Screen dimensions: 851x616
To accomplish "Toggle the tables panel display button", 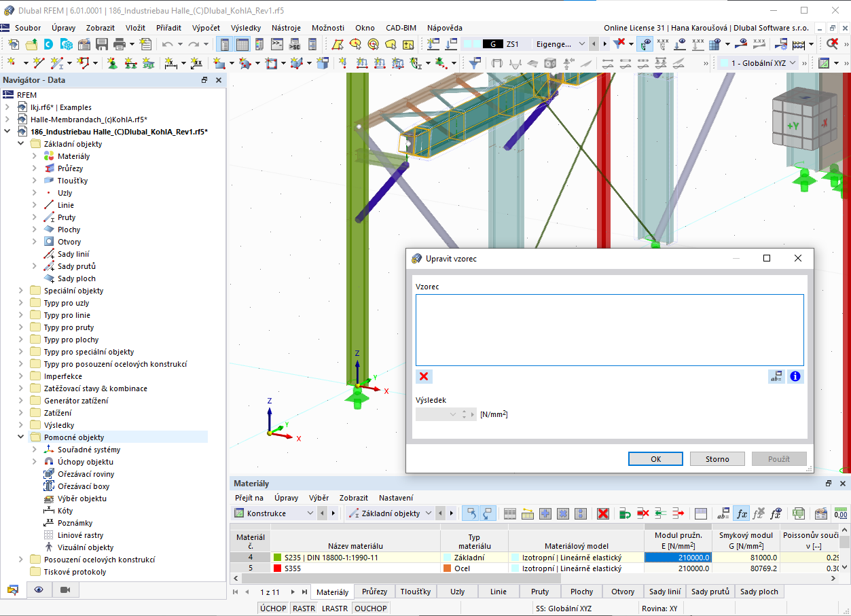I will (242, 44).
